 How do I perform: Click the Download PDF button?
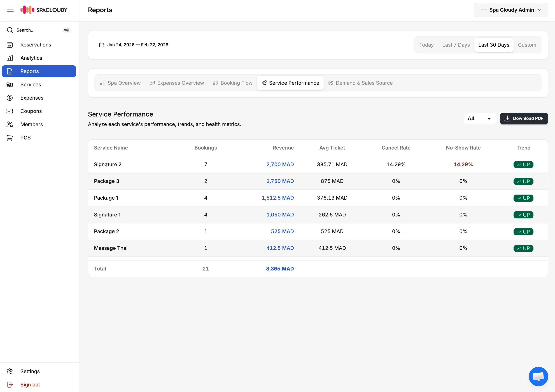(x=524, y=118)
